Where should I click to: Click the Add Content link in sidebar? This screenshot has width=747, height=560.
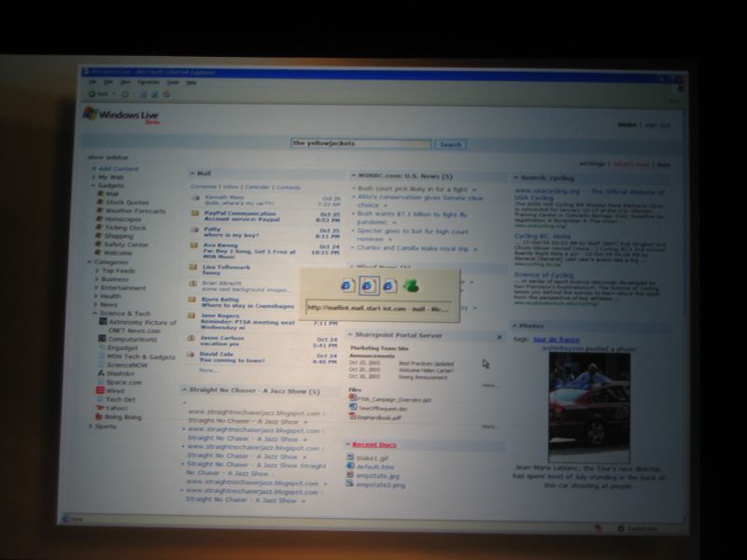119,169
